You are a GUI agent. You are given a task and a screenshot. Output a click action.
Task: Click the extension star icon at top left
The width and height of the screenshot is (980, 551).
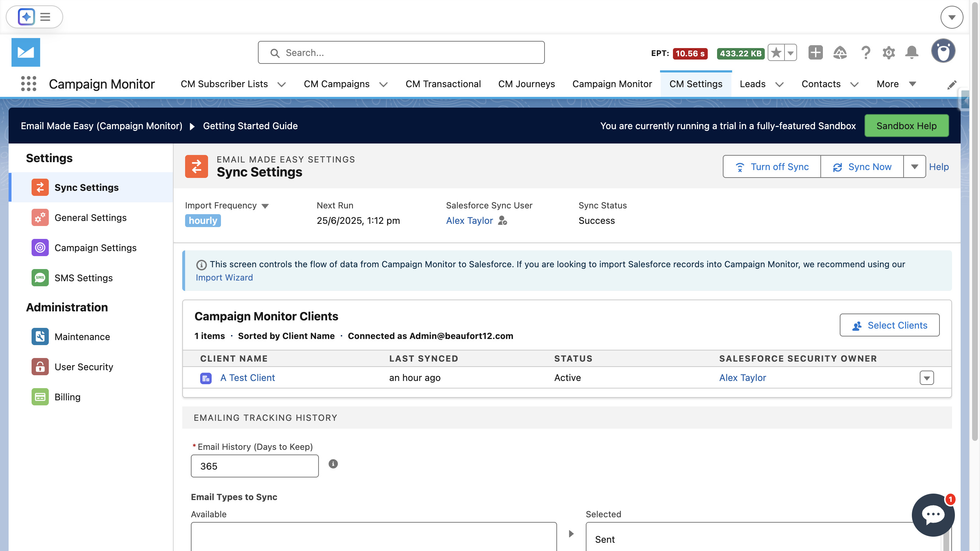pos(26,17)
